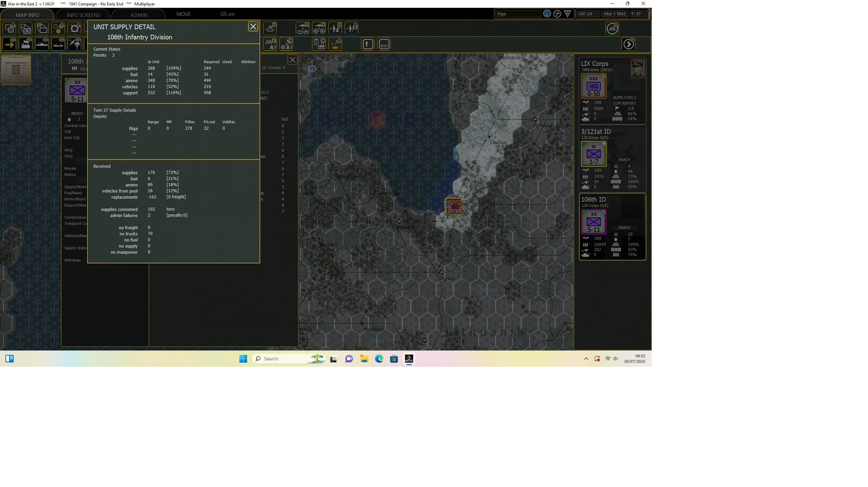Viewport: 868px width, 487px height.
Task: Click the Valmiera airfield marker on map
Action: point(534,120)
